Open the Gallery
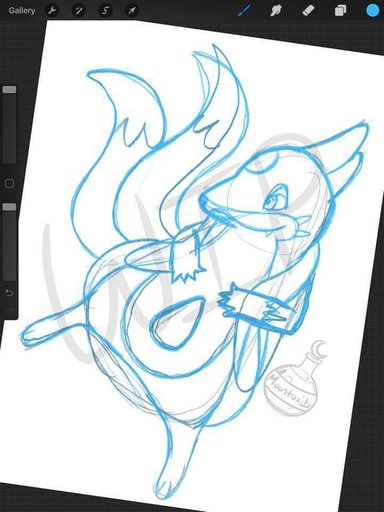Screen dimensions: 384x512 point(22,11)
